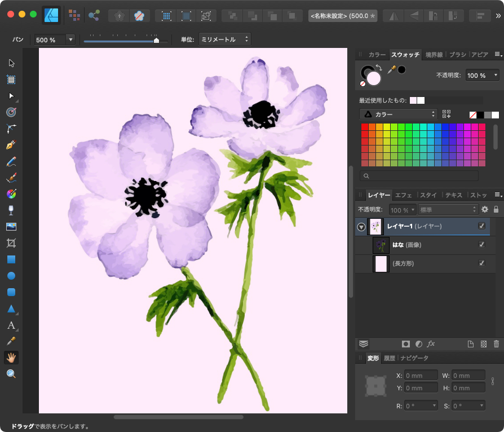Image resolution: width=504 pixels, height=432 pixels.
Task: Open the 単位 ミリメートル dropdown
Action: [224, 40]
